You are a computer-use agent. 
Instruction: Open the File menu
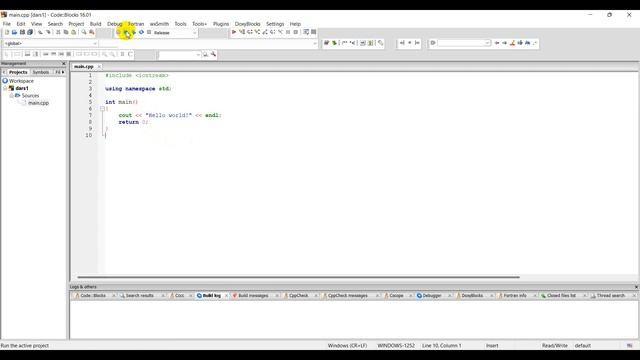[7, 24]
